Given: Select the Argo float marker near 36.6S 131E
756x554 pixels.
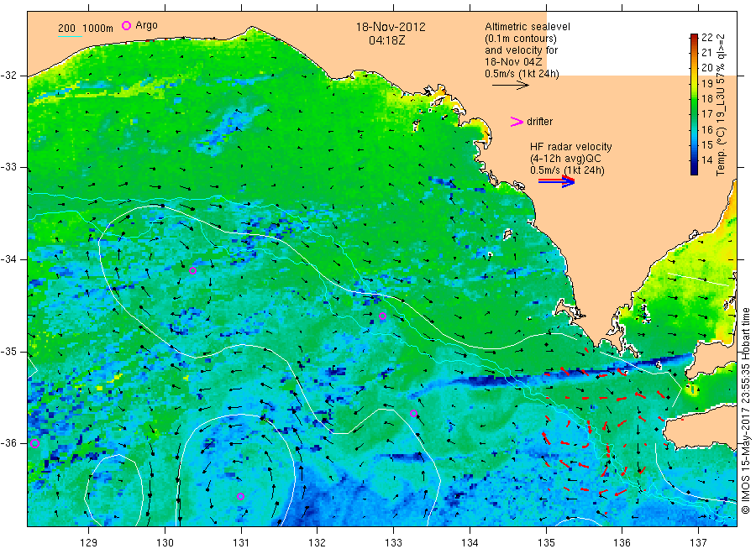Looking at the screenshot, I should tap(240, 496).
